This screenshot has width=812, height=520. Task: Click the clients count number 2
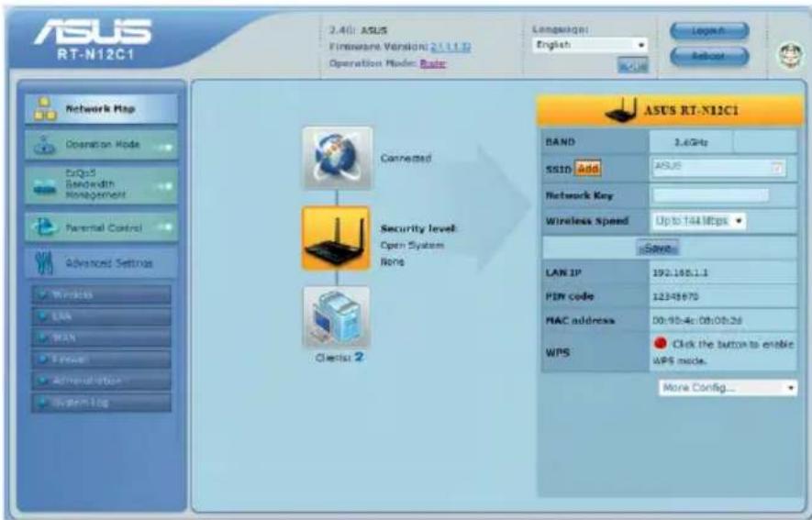pyautogui.click(x=359, y=357)
